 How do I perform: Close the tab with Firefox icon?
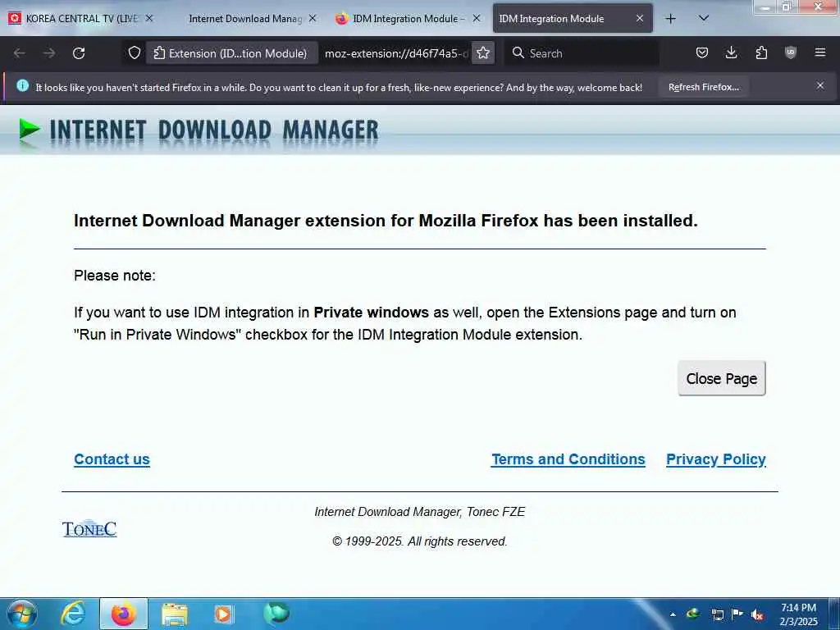(477, 18)
